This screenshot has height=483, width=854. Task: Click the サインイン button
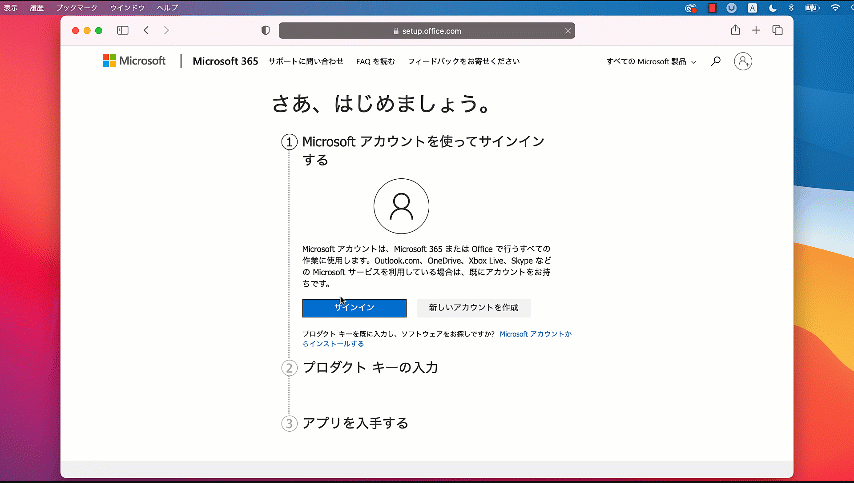pyautogui.click(x=354, y=308)
